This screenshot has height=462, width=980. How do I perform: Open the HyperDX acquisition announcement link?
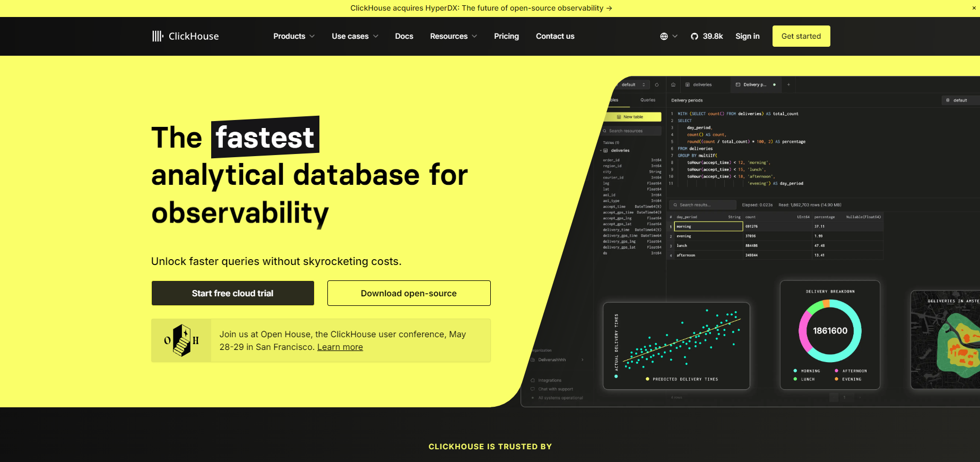(481, 8)
